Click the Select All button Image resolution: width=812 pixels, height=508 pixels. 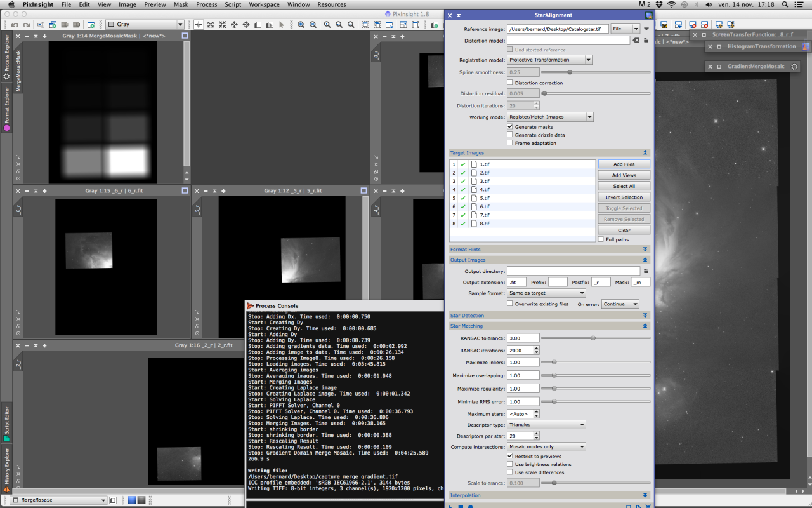(624, 186)
